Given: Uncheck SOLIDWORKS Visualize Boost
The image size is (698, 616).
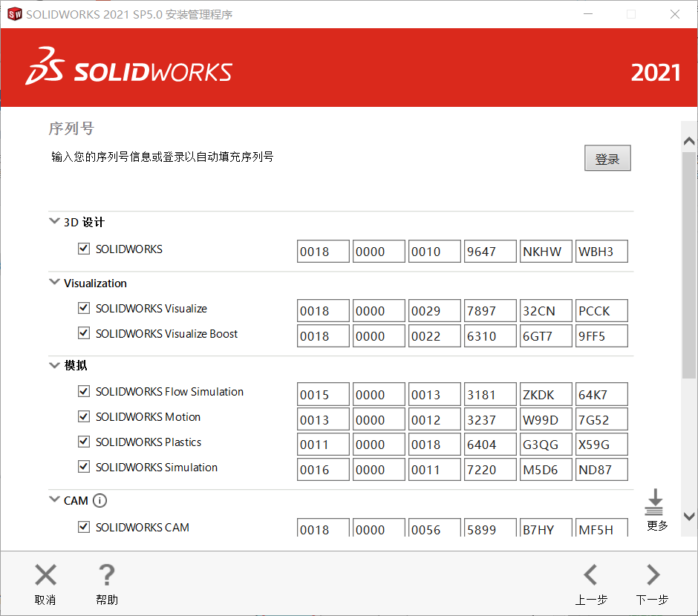Looking at the screenshot, I should click(84, 333).
